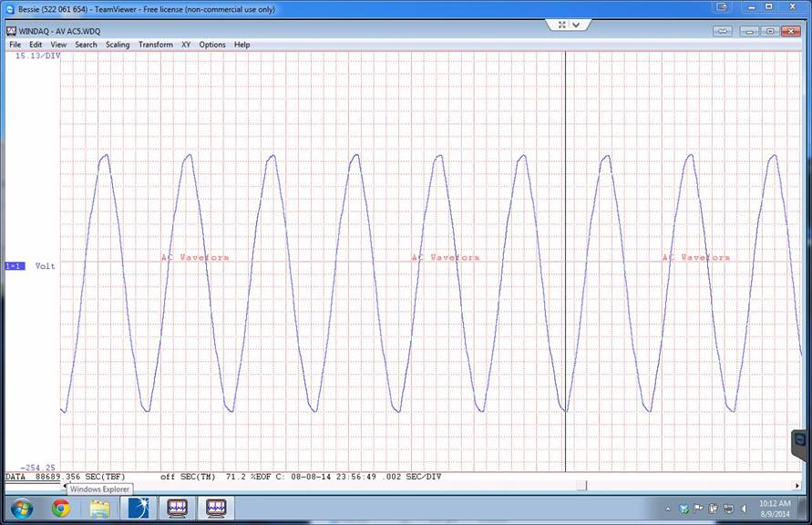Click the blue starburst taskbar app

point(139,509)
